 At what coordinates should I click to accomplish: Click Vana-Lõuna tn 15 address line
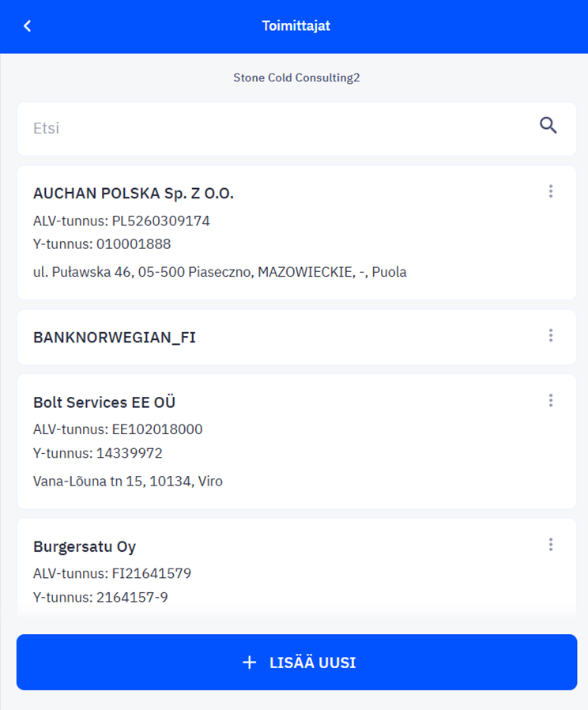tap(128, 482)
